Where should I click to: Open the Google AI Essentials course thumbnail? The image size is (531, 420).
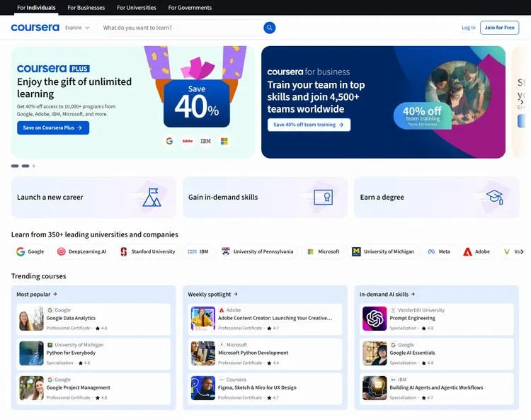(x=375, y=353)
